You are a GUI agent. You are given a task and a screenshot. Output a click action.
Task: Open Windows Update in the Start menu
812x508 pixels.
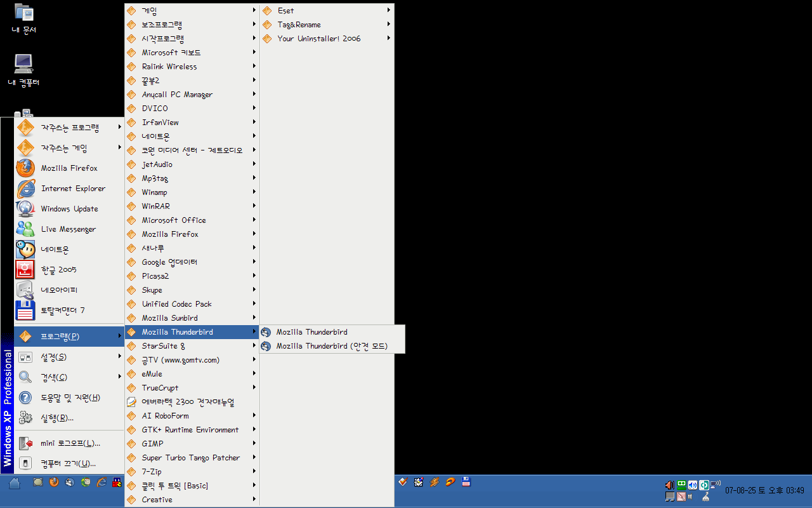click(69, 209)
